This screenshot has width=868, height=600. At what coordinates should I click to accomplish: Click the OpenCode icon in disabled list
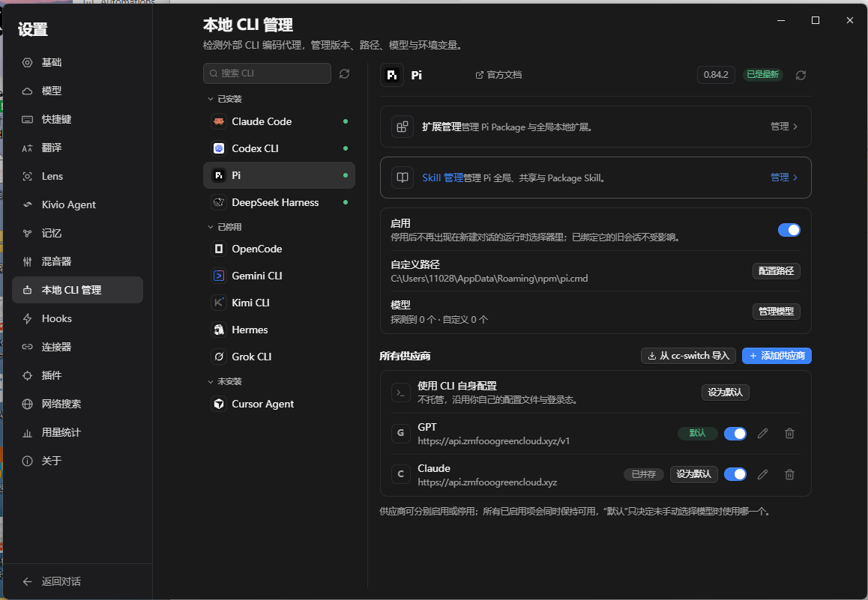coord(219,249)
